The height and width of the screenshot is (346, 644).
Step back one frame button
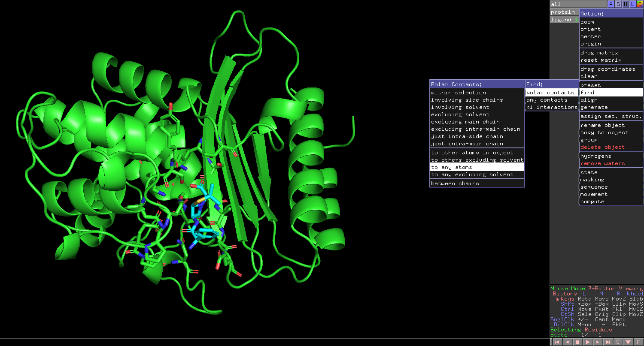click(x=567, y=342)
